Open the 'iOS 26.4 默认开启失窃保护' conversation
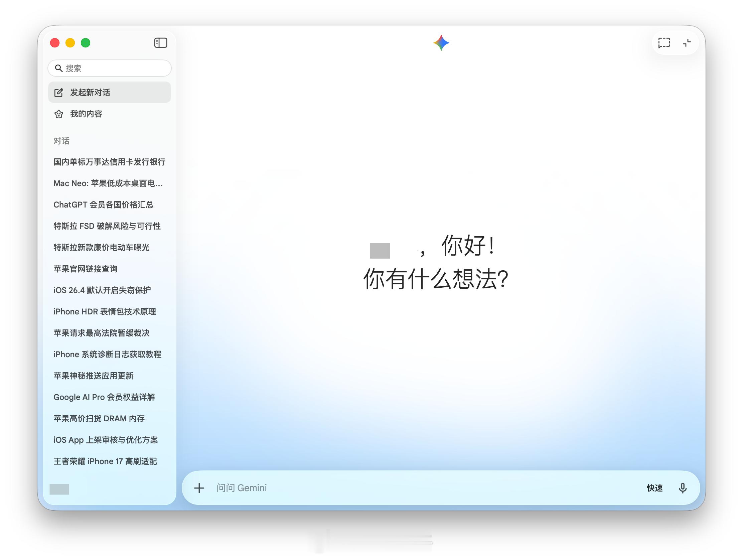Viewport: 743px width, 560px height. [x=103, y=290]
